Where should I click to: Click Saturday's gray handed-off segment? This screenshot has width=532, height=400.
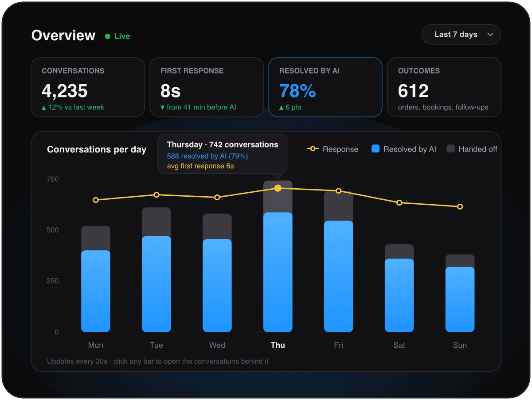[399, 252]
